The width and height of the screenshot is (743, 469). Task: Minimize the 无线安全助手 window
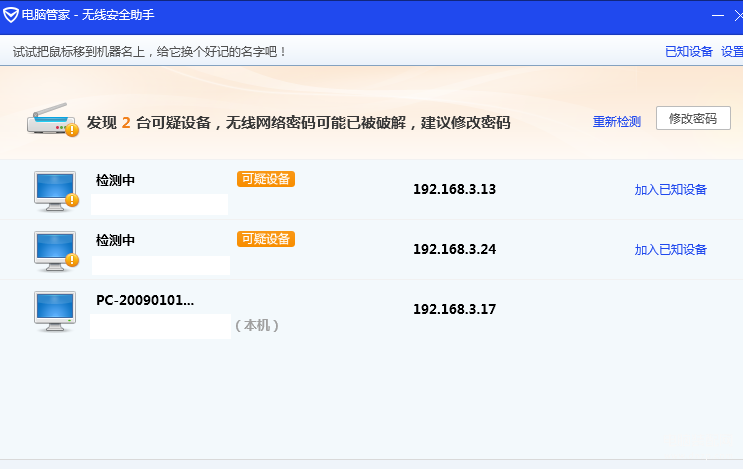click(717, 16)
